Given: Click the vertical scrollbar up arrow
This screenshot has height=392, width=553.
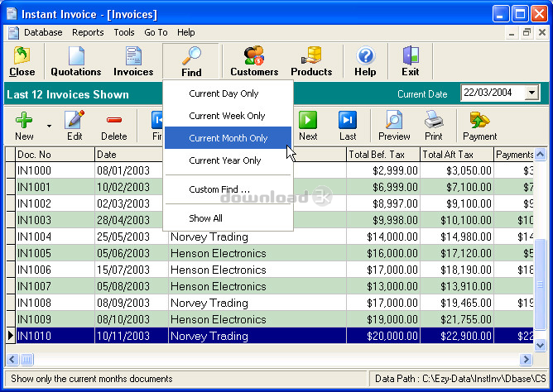Looking at the screenshot, I should (x=540, y=154).
